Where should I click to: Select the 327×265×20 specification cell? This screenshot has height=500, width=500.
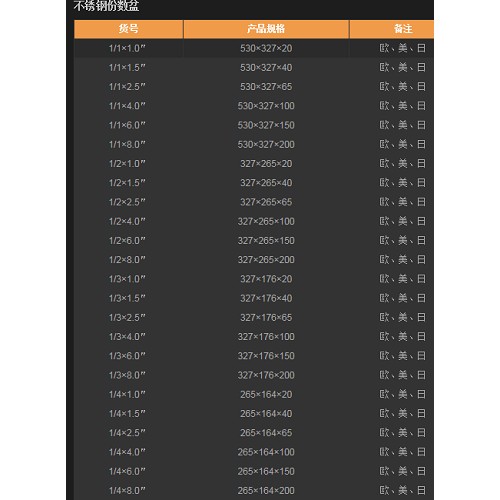click(x=266, y=164)
